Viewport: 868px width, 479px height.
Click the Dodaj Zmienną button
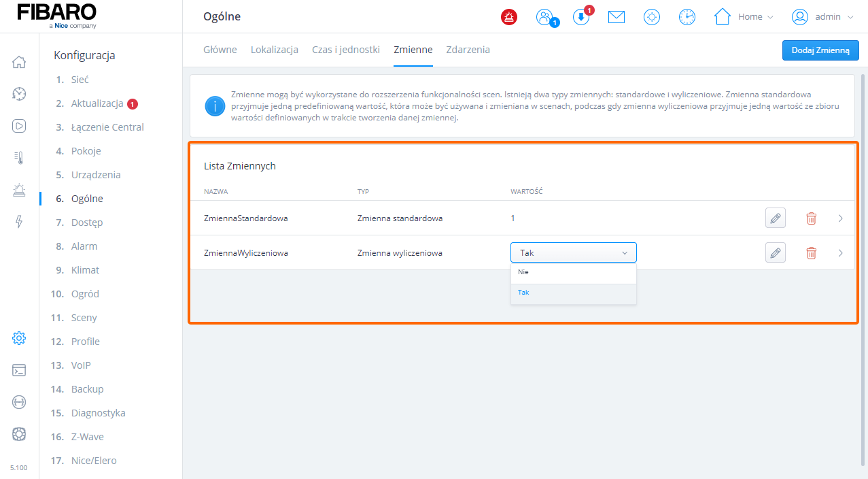pyautogui.click(x=820, y=50)
